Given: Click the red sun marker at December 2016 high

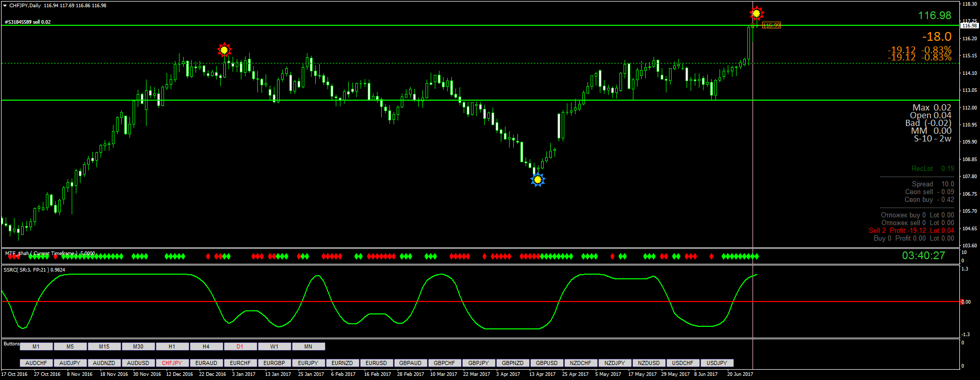Looking at the screenshot, I should click(224, 50).
